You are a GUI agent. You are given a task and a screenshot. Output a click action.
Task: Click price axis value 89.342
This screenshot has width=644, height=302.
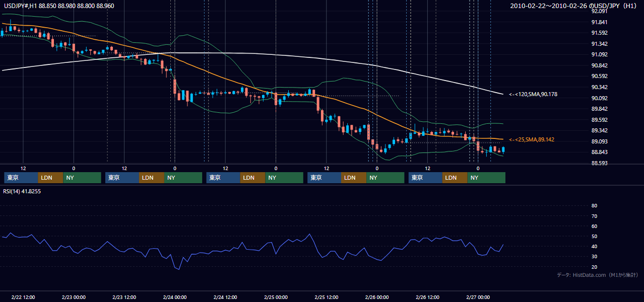pyautogui.click(x=599, y=130)
